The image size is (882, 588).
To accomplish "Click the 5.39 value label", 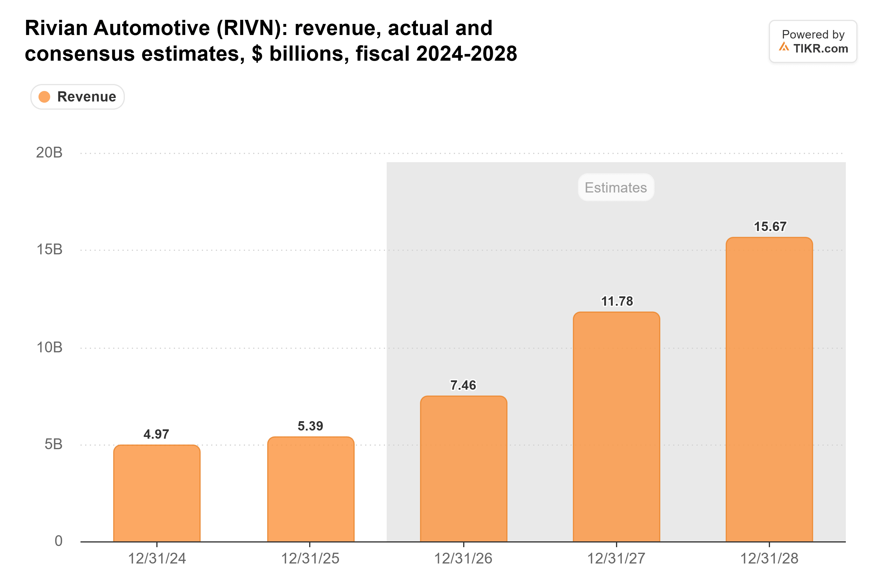I will (310, 426).
